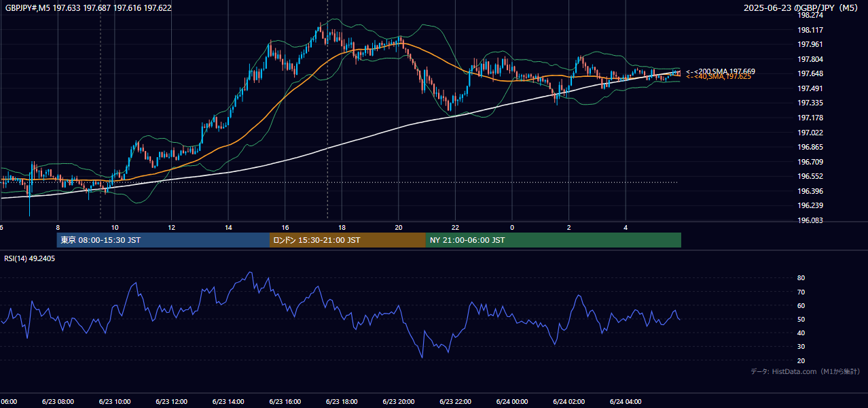
Task: Click price axis value 197.022
Action: coord(811,133)
